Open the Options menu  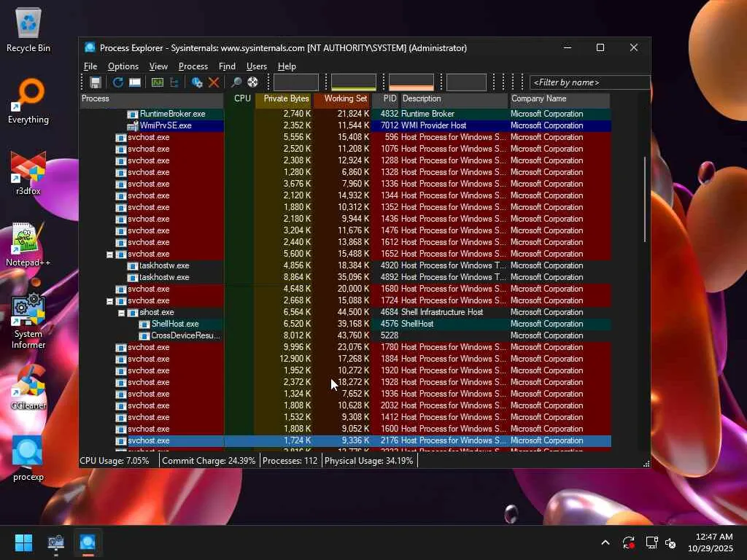123,66
